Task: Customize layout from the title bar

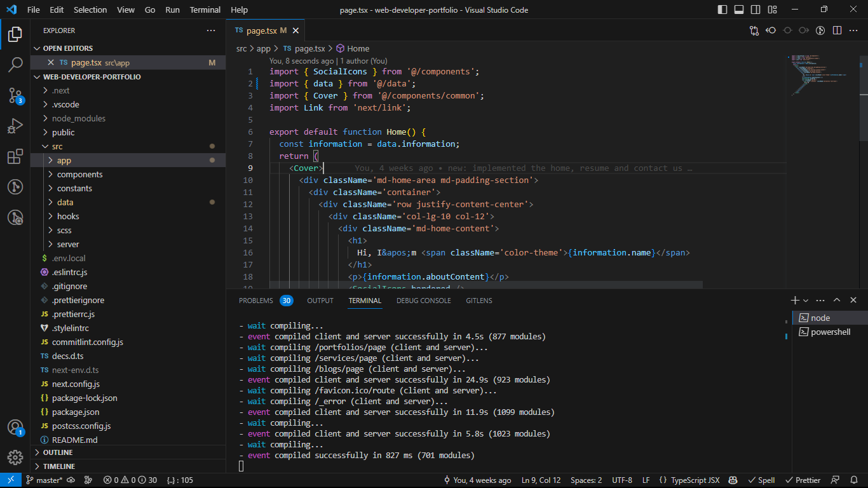Action: [x=772, y=10]
